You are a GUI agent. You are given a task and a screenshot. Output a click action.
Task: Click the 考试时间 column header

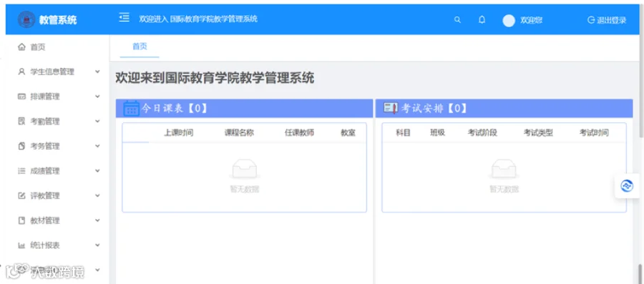point(594,132)
